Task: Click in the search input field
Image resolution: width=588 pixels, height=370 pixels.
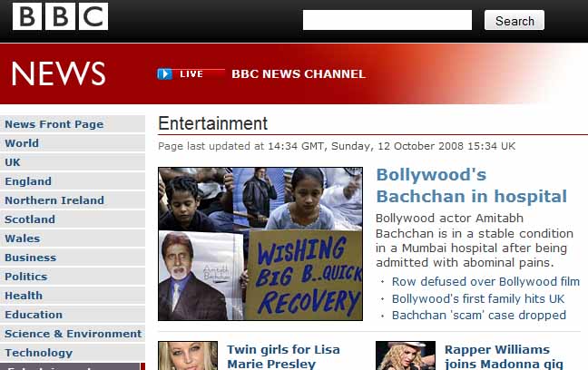Action: pos(387,20)
